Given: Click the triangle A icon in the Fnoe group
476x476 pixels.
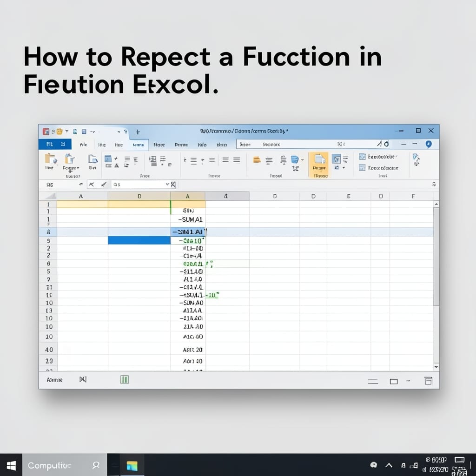Looking at the screenshot, I should click(117, 165).
